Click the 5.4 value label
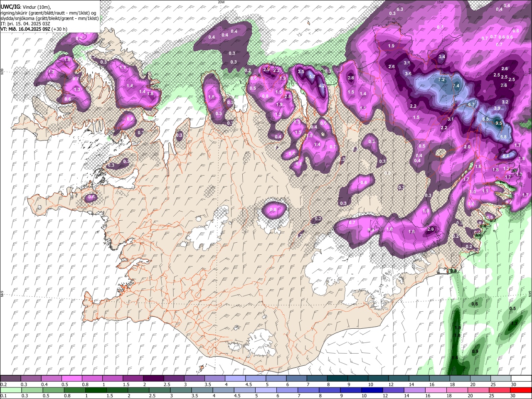The width and height of the screenshot is (532, 399). (506, 156)
